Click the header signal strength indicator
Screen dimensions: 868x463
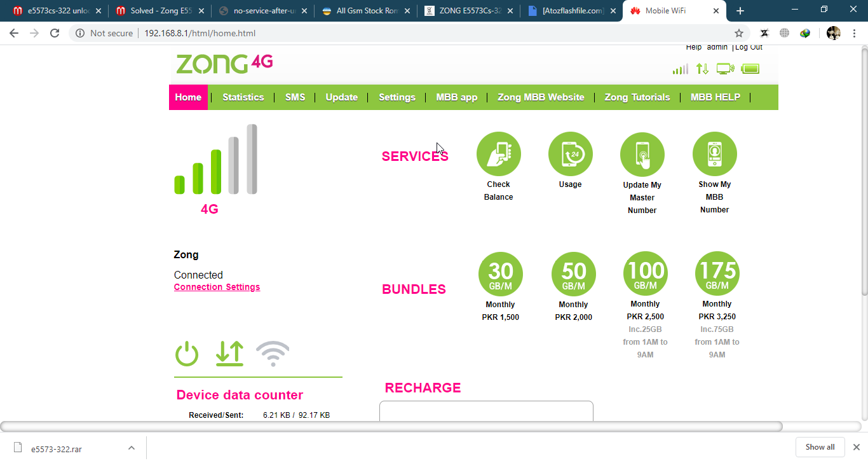pyautogui.click(x=681, y=69)
